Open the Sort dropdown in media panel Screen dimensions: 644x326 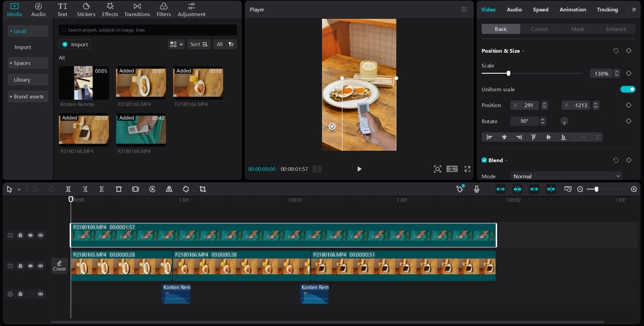click(x=199, y=44)
